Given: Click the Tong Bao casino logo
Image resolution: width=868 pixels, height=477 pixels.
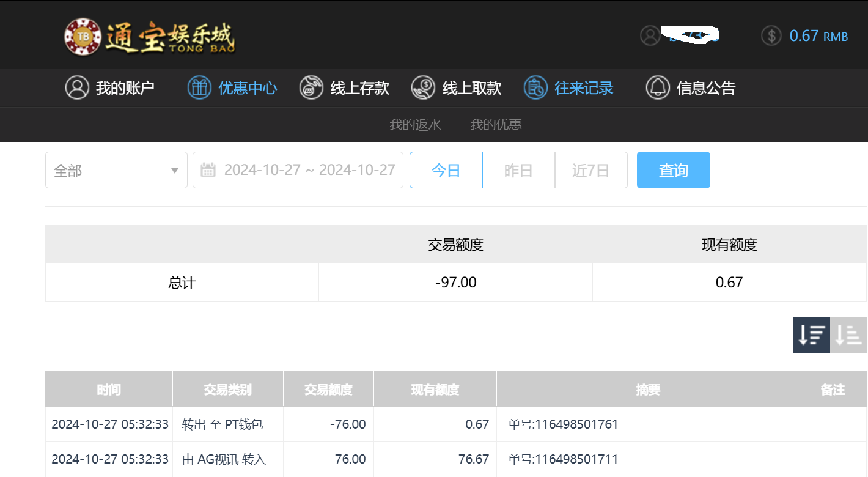Looking at the screenshot, I should (149, 37).
